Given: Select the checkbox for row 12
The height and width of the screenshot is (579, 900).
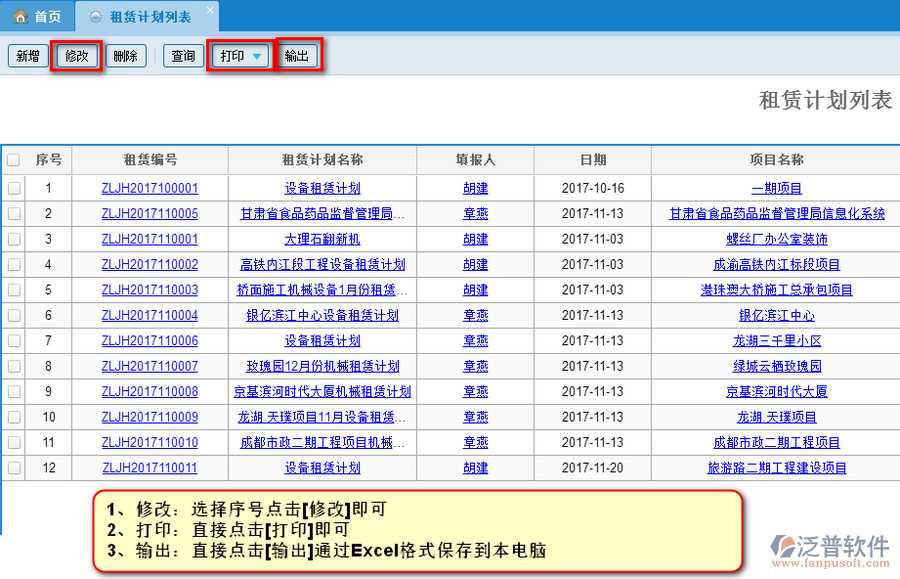Looking at the screenshot, I should (14, 468).
